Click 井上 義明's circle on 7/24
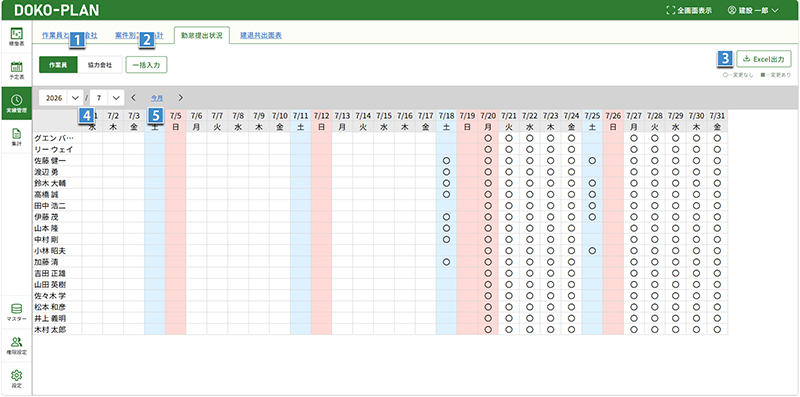800x397 pixels. 571,318
